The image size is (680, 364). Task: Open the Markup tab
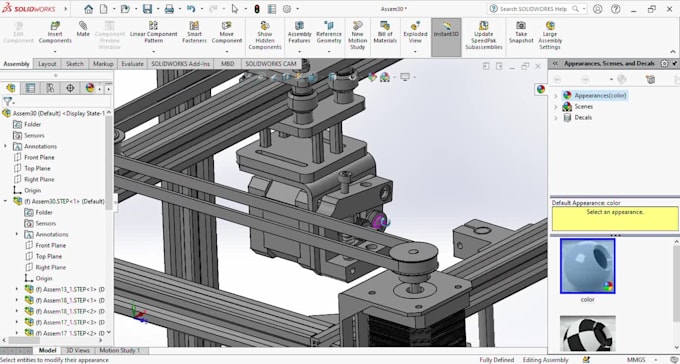tap(103, 64)
